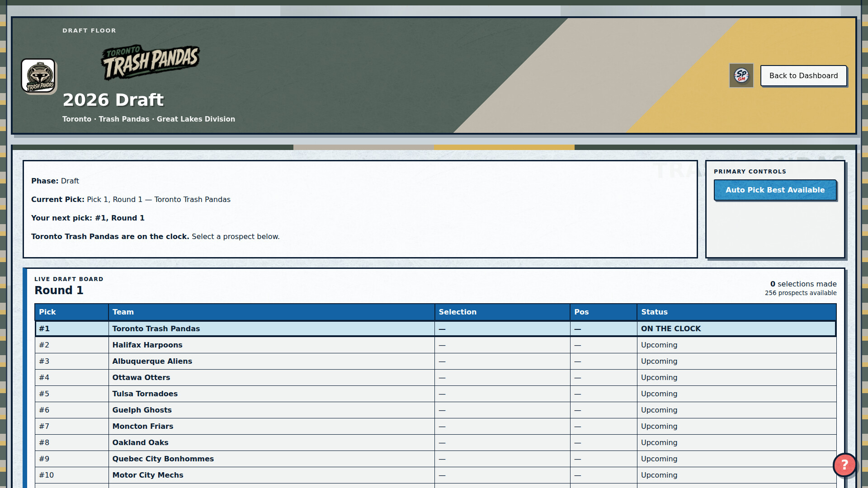Click the SP GM league badge icon
Screen dimensions: 868x488
(x=741, y=75)
